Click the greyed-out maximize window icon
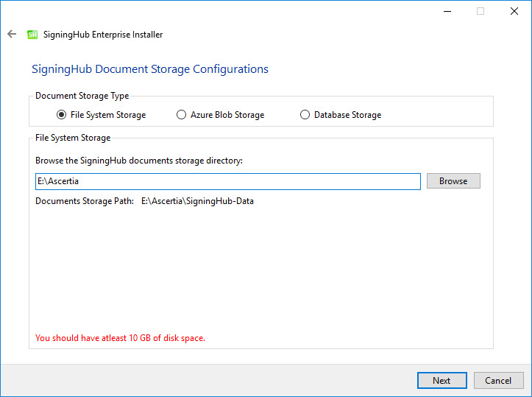The image size is (532, 397). (x=480, y=11)
